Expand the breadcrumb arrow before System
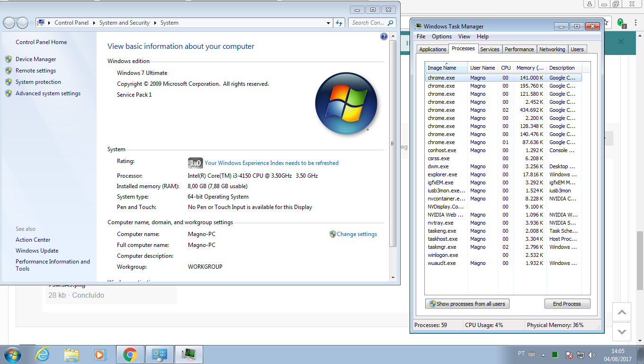This screenshot has height=364, width=644. (x=155, y=23)
